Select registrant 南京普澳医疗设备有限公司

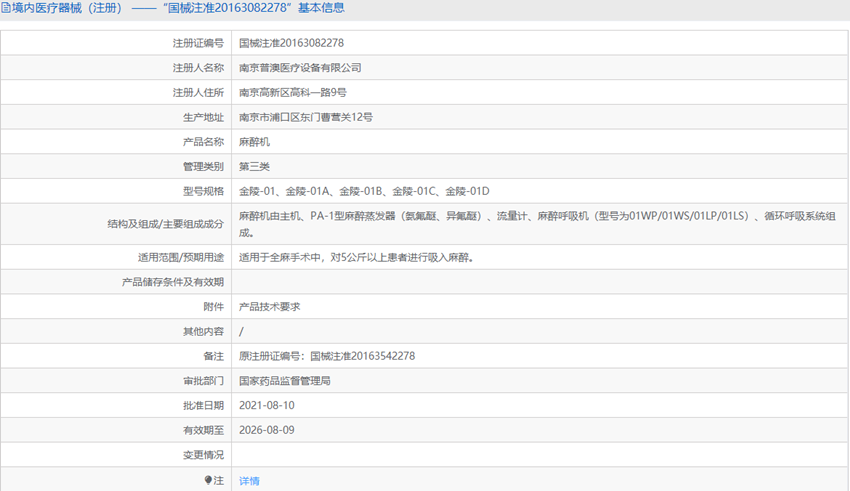tap(300, 68)
